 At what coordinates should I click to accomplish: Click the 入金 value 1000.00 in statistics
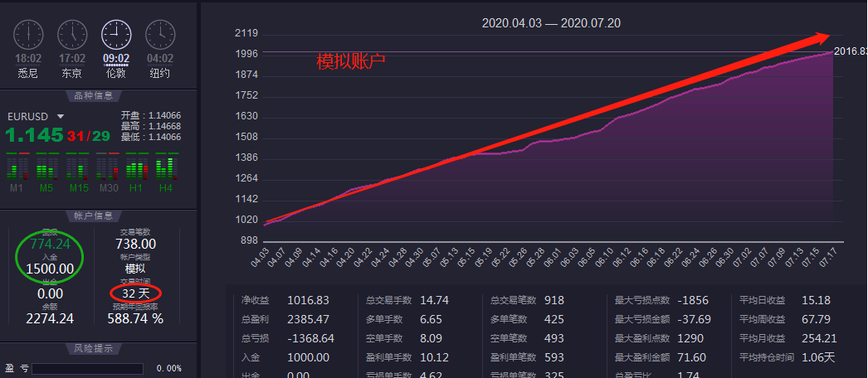(309, 357)
